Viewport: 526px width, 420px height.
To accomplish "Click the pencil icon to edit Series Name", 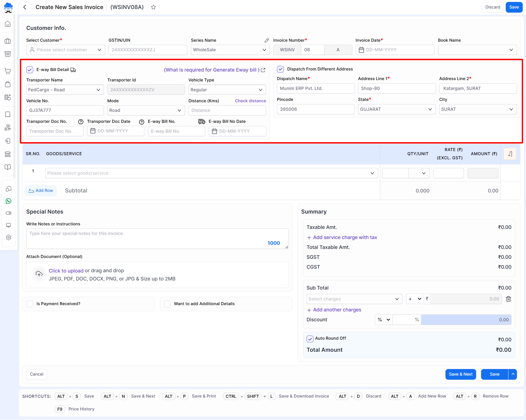I will (x=267, y=40).
